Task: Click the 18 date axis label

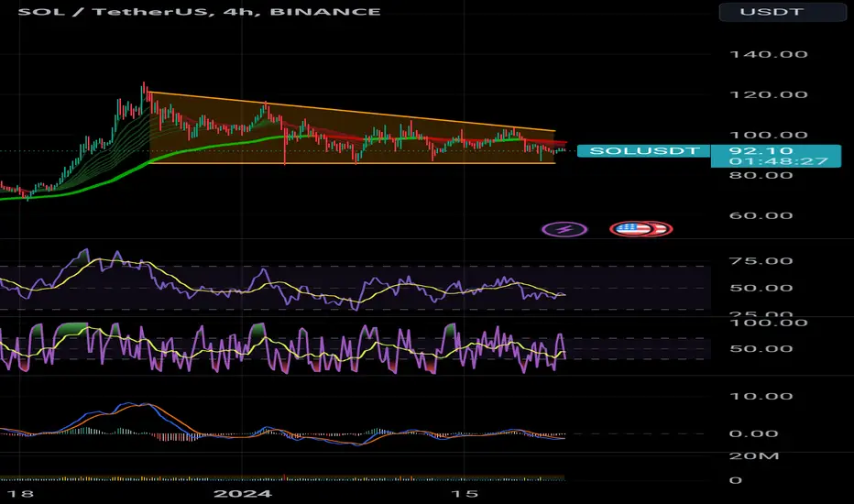Action: 19,494
